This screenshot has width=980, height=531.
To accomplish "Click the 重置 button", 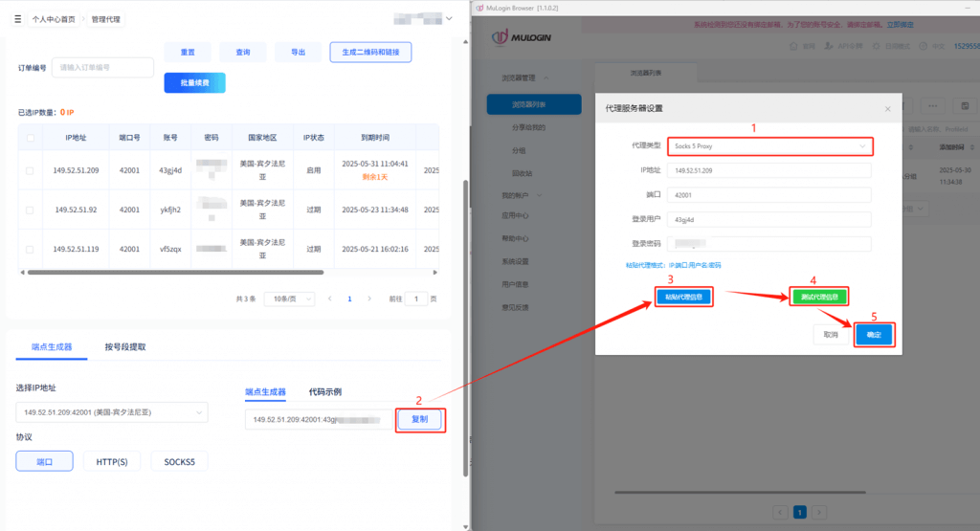I will click(x=188, y=52).
